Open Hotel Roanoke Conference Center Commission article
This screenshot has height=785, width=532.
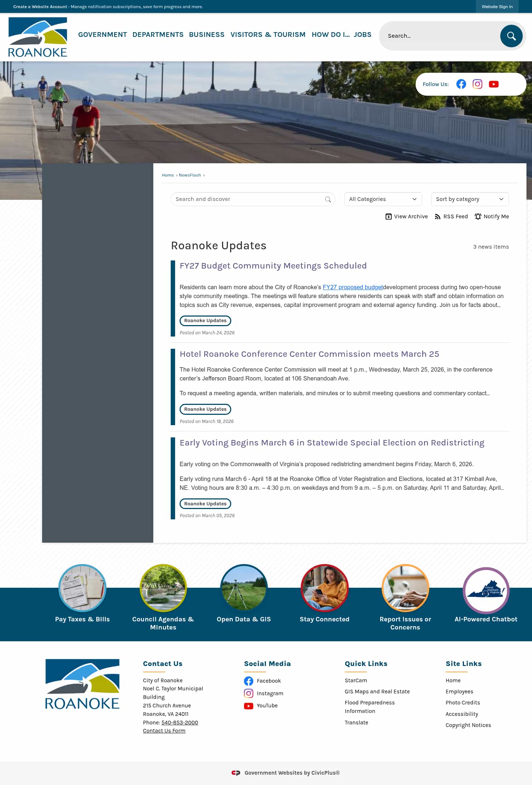309,354
